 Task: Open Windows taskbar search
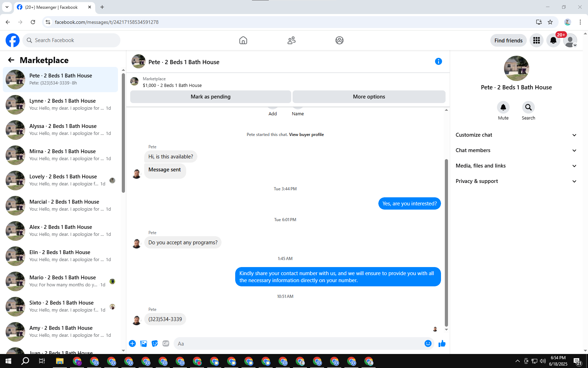25,361
